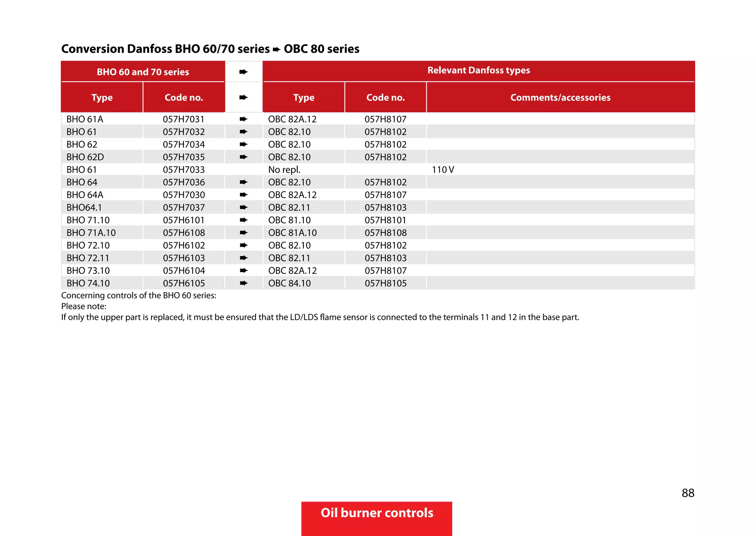Select the code '057H6102'
Viewport: 756px width, 536px height.
click(x=184, y=245)
